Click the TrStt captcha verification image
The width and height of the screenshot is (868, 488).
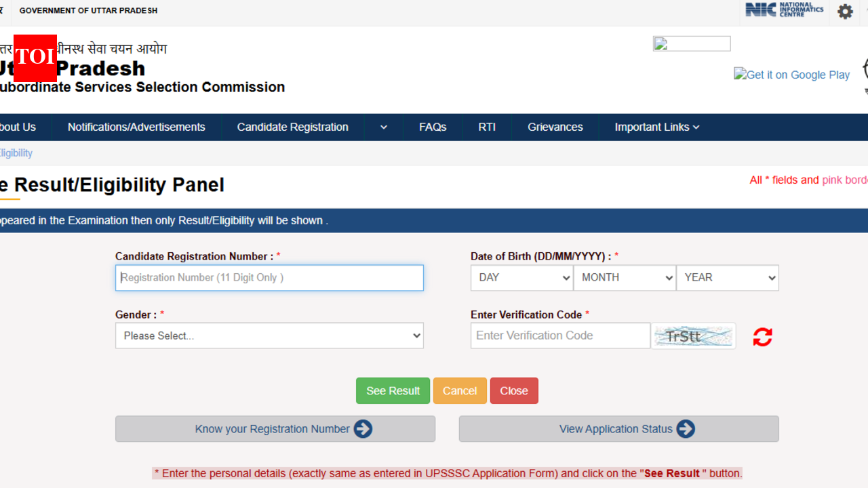tap(693, 336)
